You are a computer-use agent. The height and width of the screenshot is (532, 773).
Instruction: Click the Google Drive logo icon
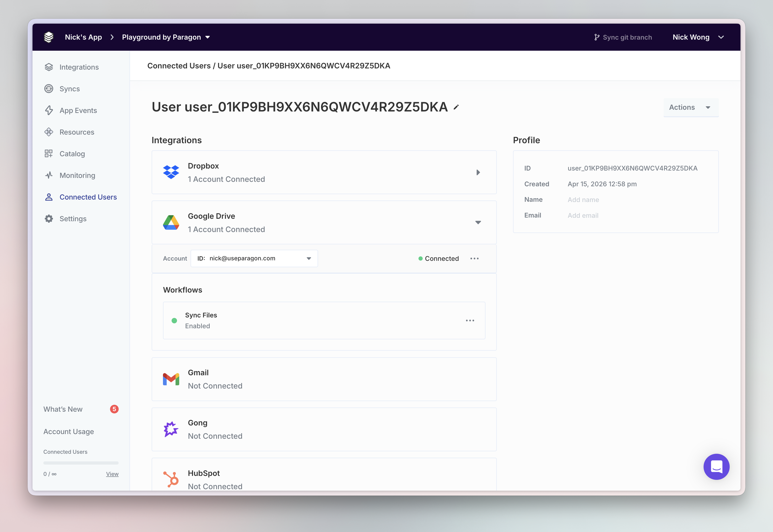pyautogui.click(x=171, y=222)
